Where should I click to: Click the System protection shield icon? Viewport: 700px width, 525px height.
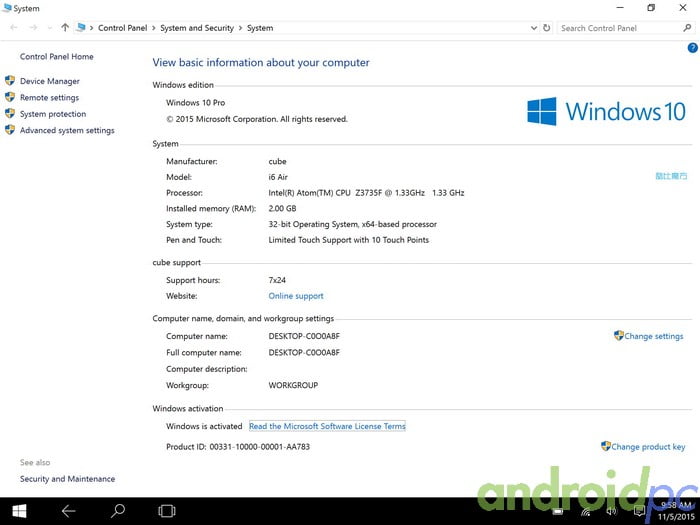(x=10, y=113)
